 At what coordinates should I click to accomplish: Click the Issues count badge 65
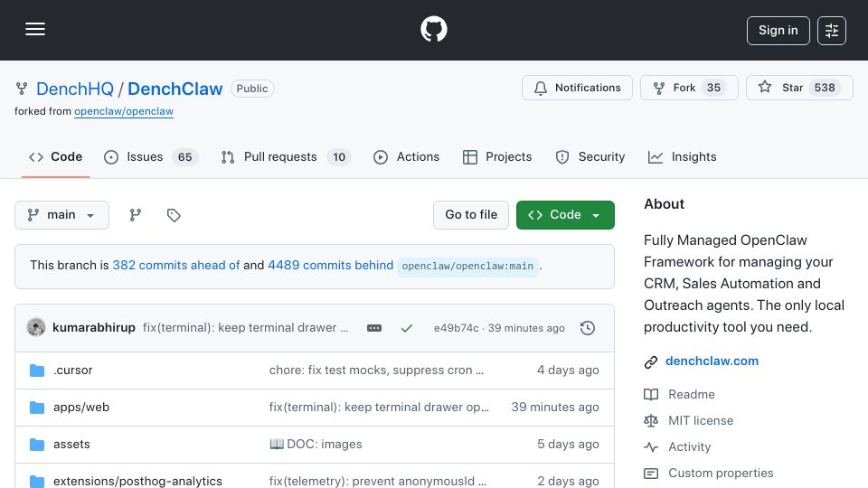pos(184,157)
